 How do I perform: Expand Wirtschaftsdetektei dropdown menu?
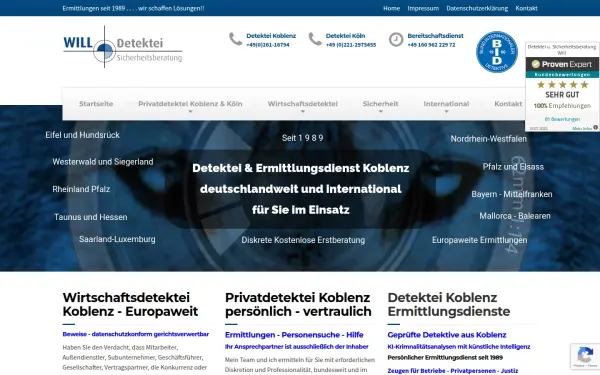coord(302,104)
